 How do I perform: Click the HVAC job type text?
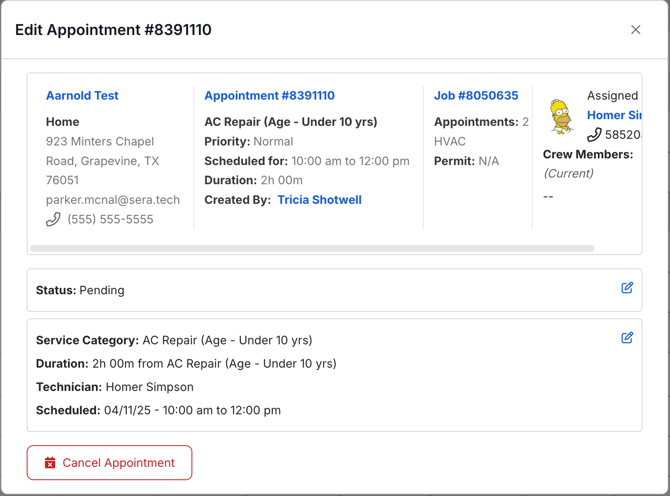(450, 141)
